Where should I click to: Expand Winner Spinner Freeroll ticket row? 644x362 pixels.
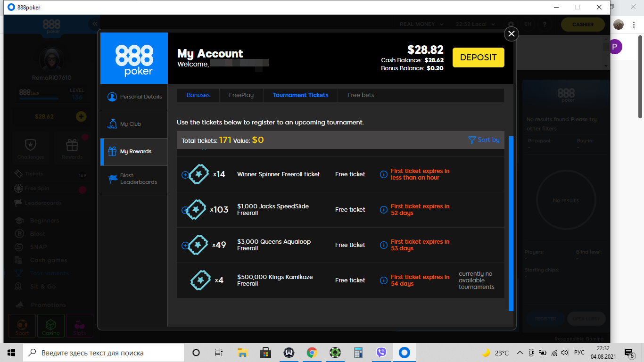click(185, 175)
